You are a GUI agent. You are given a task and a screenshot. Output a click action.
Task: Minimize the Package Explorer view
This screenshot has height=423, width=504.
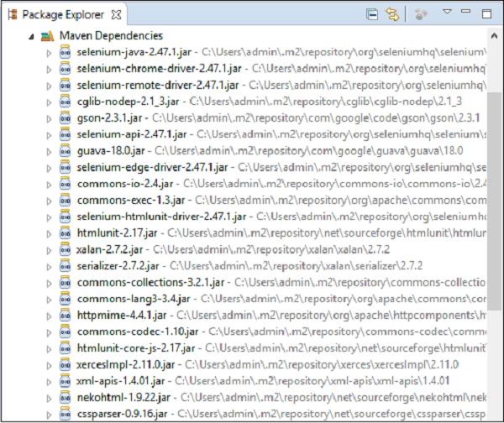[465, 11]
